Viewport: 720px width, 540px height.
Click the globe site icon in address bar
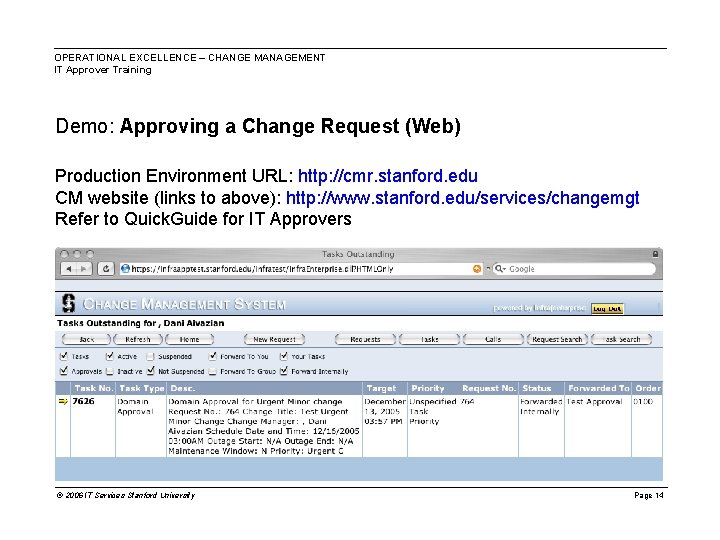[x=125, y=269]
